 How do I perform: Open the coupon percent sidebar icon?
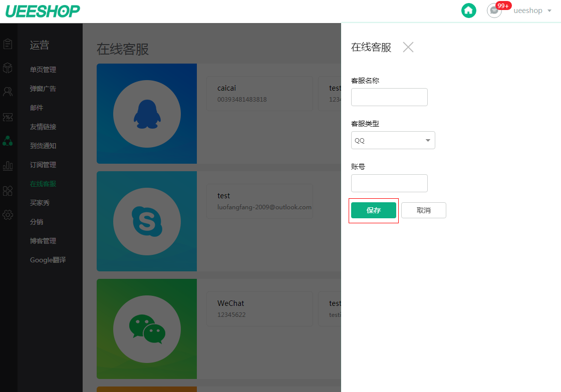click(x=8, y=117)
